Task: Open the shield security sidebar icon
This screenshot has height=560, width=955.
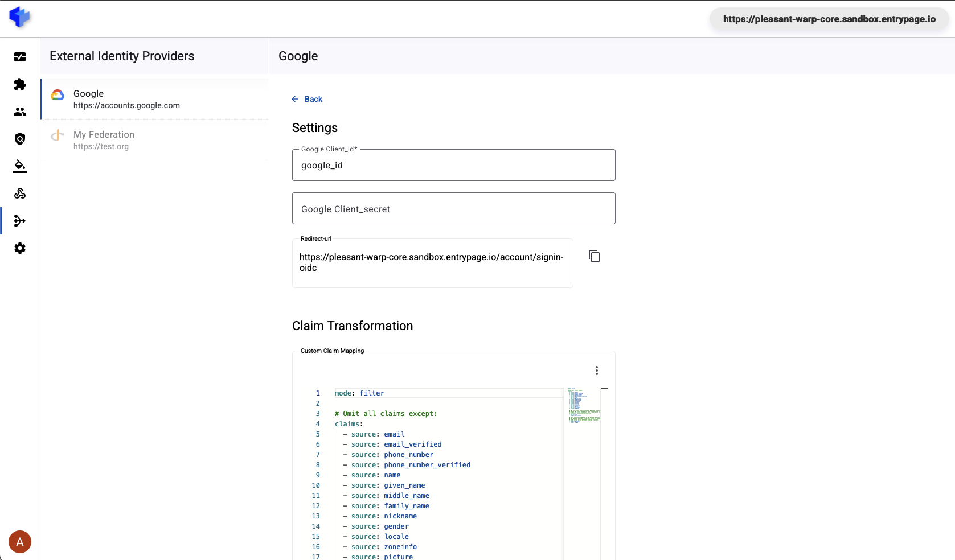Action: click(20, 139)
